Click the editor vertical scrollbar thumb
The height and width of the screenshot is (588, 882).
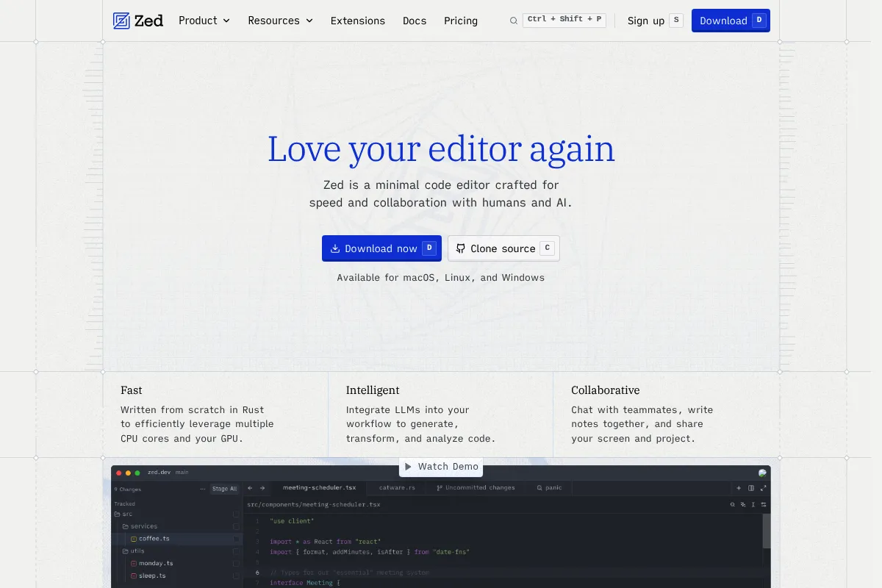pos(767,530)
